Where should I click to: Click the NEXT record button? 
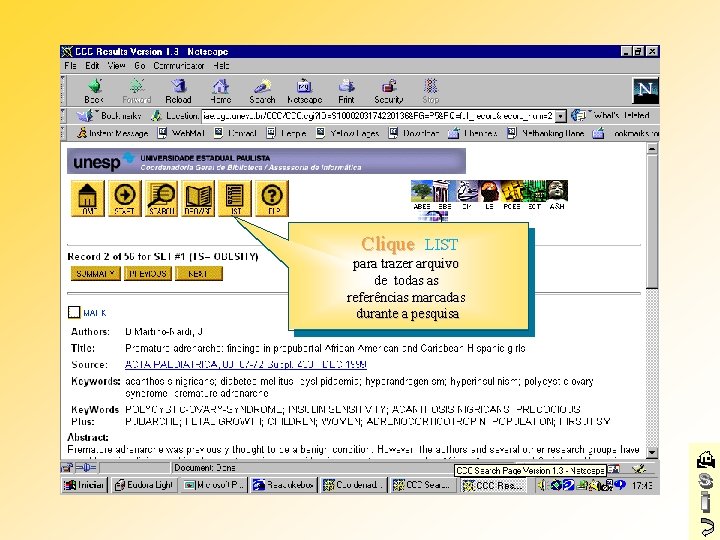(198, 273)
